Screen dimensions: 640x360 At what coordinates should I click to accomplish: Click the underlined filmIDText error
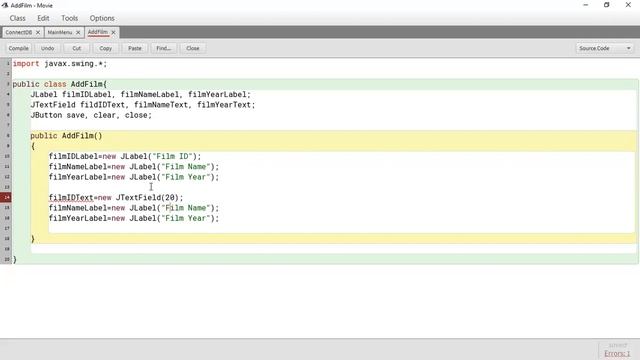(71, 198)
